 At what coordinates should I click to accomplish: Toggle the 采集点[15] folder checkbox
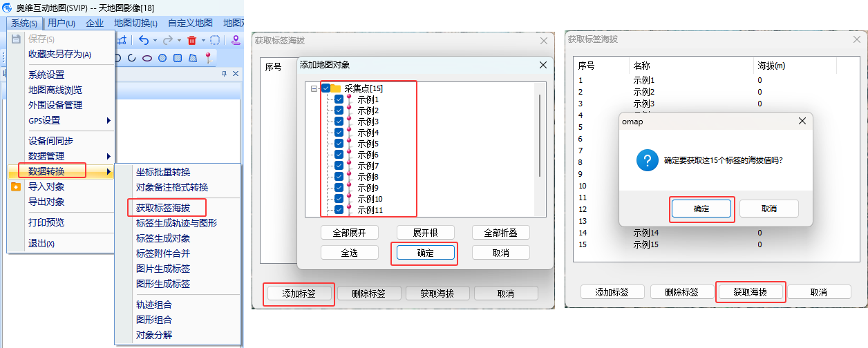325,88
